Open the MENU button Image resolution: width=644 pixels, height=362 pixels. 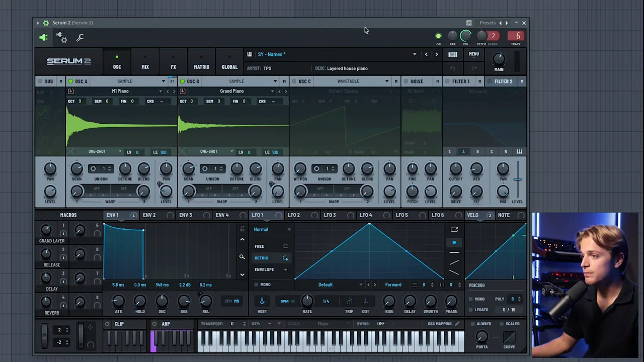click(x=474, y=54)
